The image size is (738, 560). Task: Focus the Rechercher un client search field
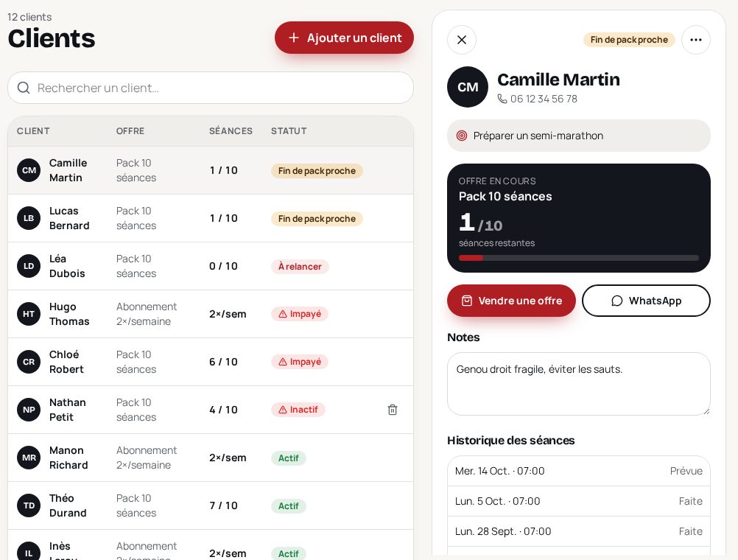211,88
